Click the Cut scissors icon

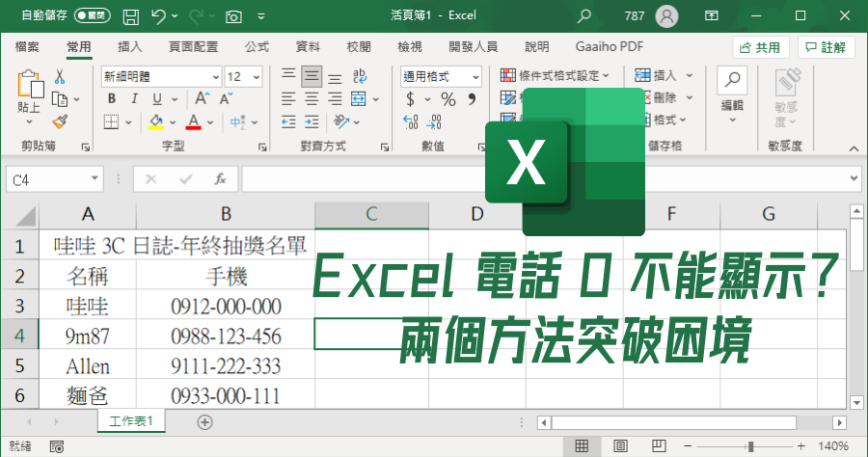pos(59,76)
